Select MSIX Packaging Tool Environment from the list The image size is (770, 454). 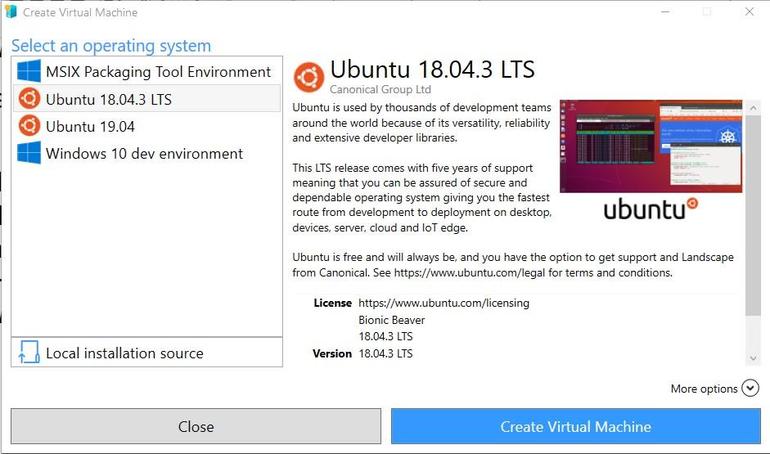(147, 72)
